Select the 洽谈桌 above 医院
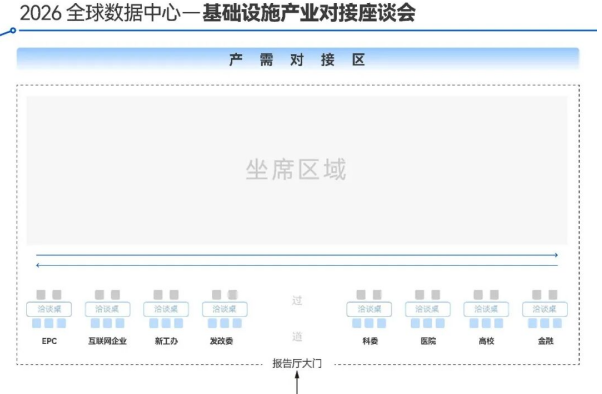 click(428, 309)
